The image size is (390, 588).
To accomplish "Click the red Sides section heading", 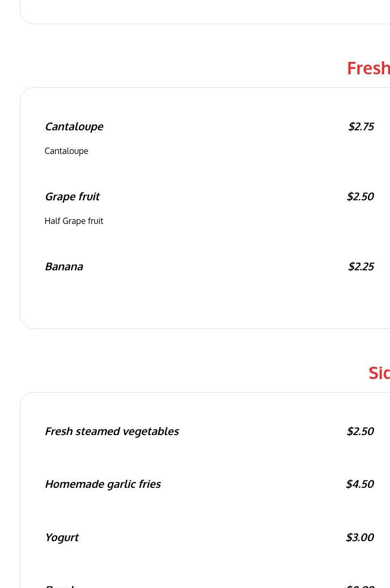I will pos(379,373).
